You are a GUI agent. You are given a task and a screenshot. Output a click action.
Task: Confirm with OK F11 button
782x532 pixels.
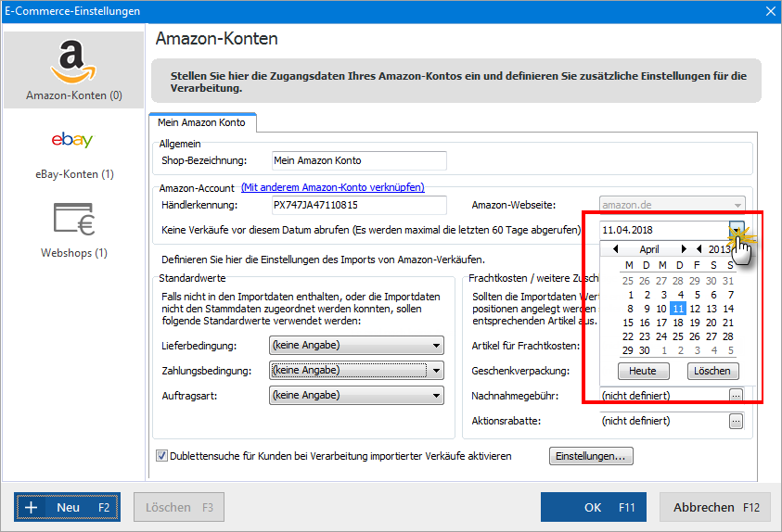pos(594,507)
